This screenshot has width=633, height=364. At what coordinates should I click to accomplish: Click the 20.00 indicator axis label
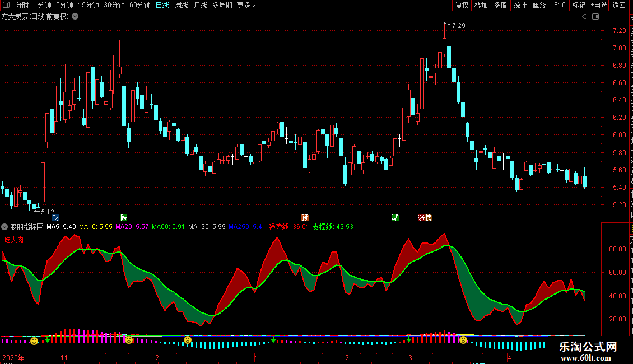click(x=618, y=319)
